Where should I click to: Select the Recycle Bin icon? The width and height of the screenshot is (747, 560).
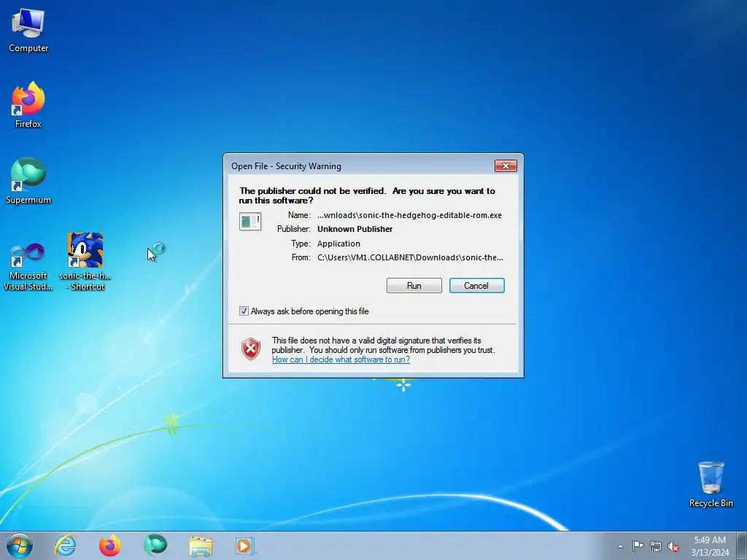click(x=711, y=484)
